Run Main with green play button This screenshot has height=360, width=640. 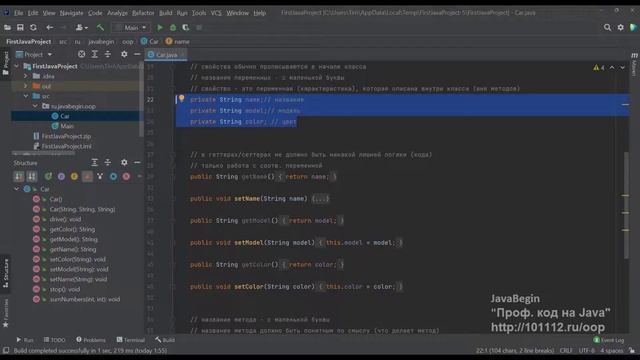[160, 27]
